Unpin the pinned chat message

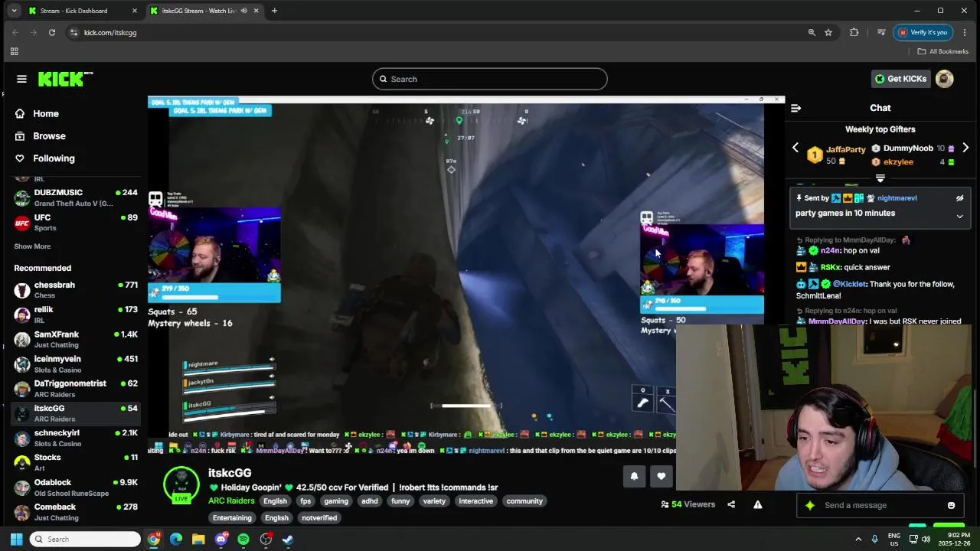pos(959,198)
